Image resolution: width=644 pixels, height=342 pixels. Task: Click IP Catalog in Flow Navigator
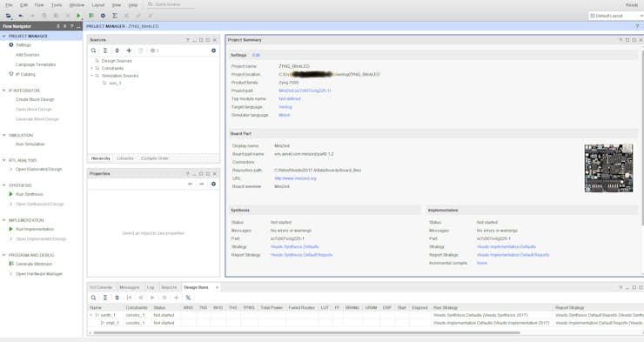pyautogui.click(x=25, y=74)
